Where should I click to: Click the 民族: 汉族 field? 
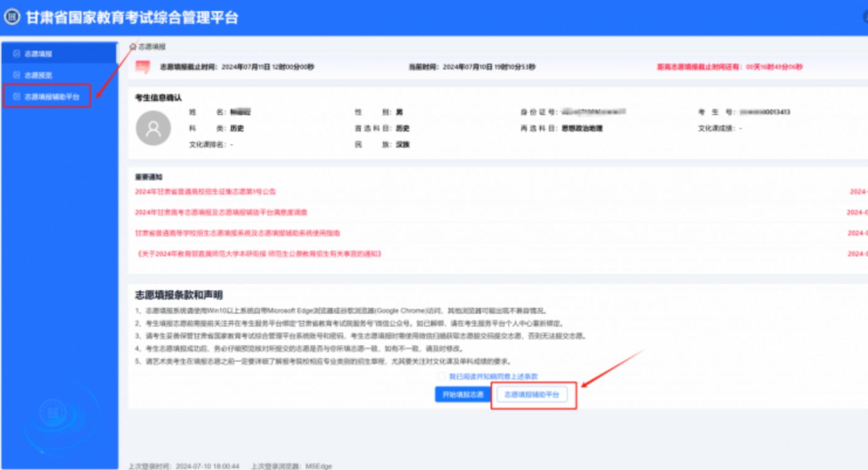pos(382,145)
